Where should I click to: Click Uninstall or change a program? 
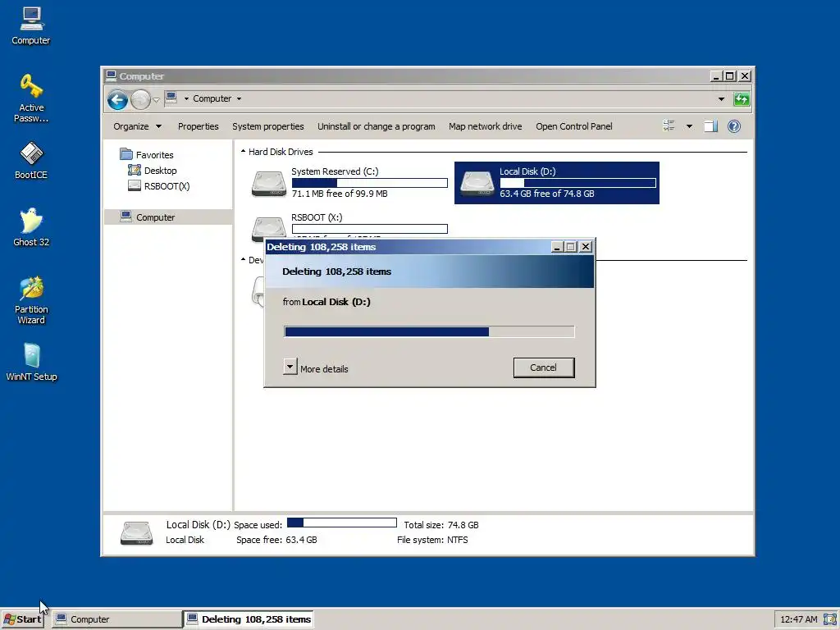point(376,126)
